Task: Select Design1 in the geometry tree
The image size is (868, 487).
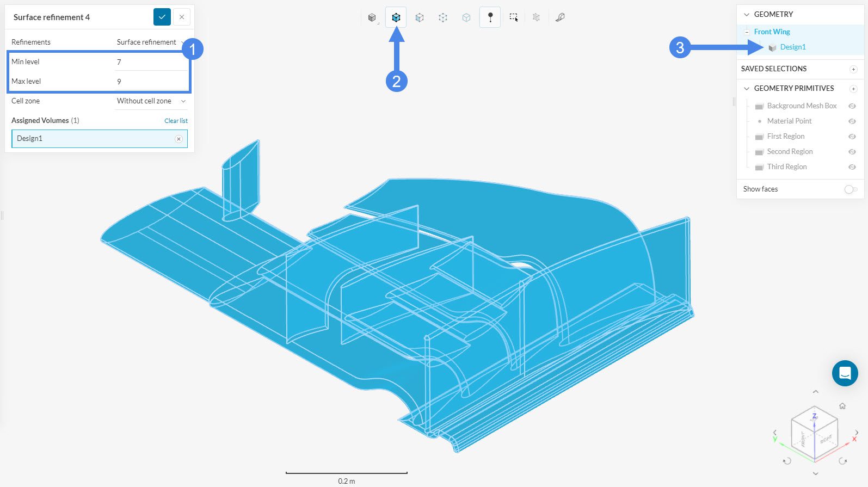Action: pyautogui.click(x=792, y=47)
